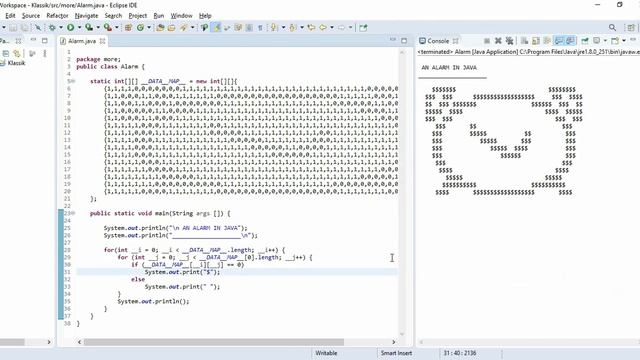Select the Alarm.java editor tab

tap(82, 41)
